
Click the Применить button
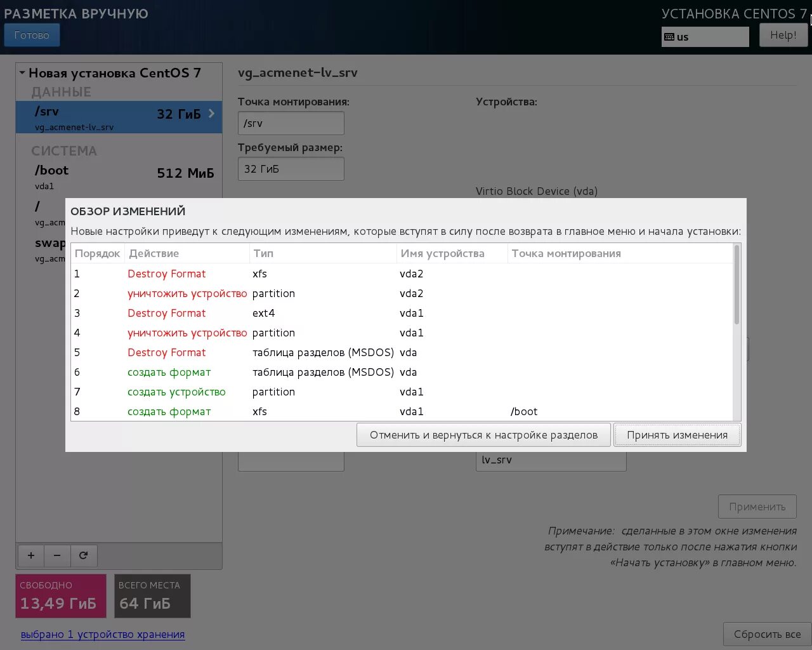757,507
